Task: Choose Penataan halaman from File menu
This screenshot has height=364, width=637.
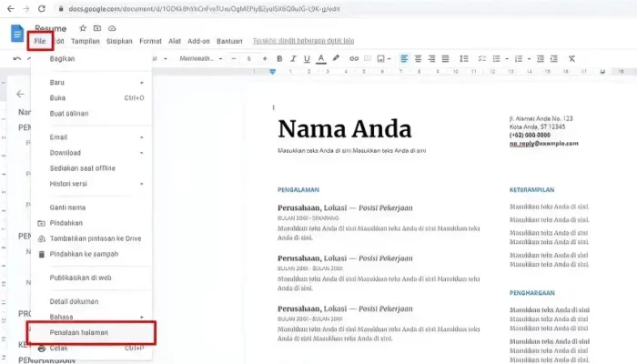Action: pyautogui.click(x=79, y=332)
